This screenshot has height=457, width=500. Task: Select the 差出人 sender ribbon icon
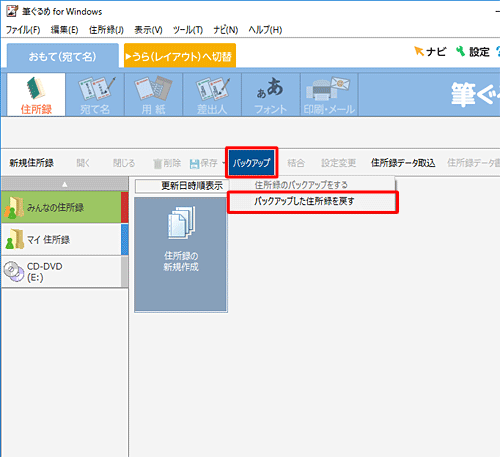coord(212,95)
